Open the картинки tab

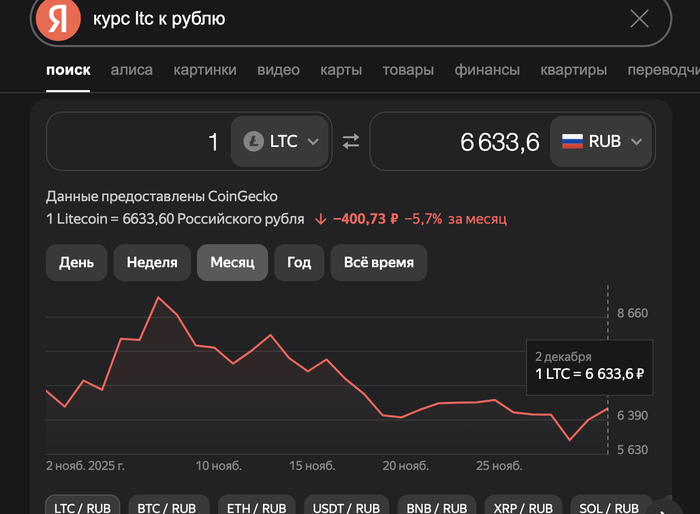click(205, 70)
